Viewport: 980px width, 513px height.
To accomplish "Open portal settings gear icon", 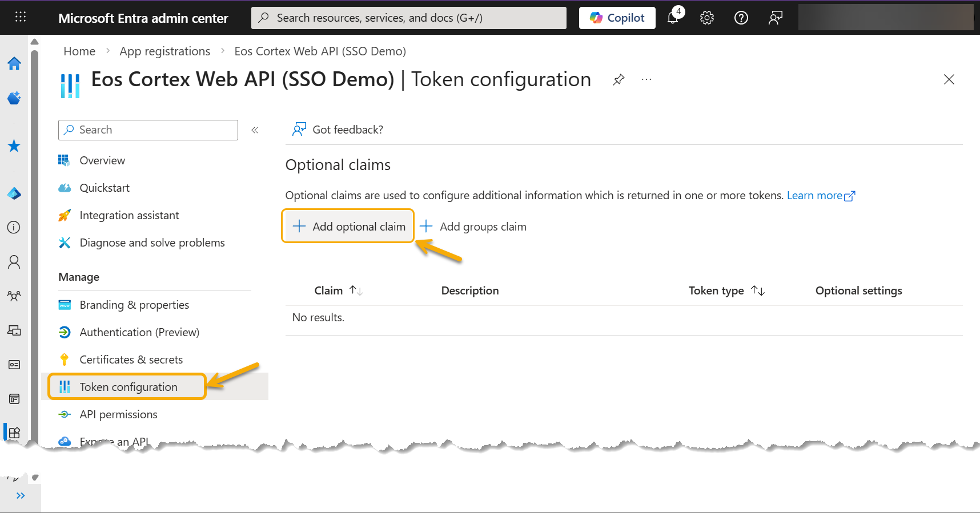I will (x=707, y=18).
